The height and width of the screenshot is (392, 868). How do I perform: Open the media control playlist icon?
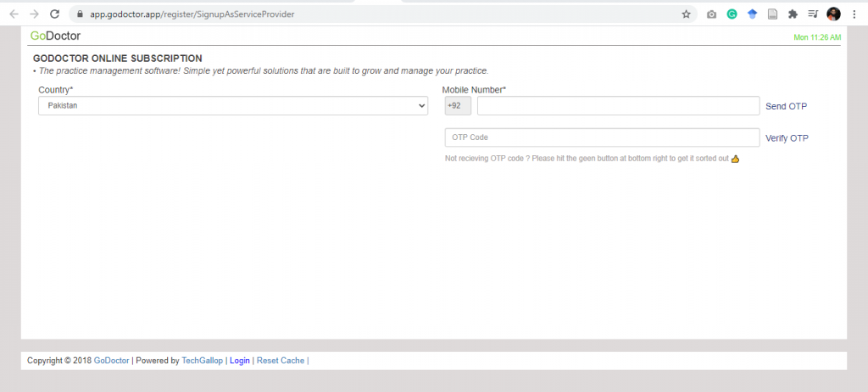tap(813, 14)
